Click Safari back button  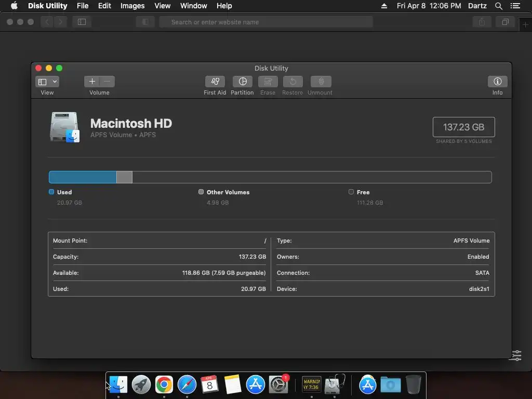pyautogui.click(x=47, y=22)
